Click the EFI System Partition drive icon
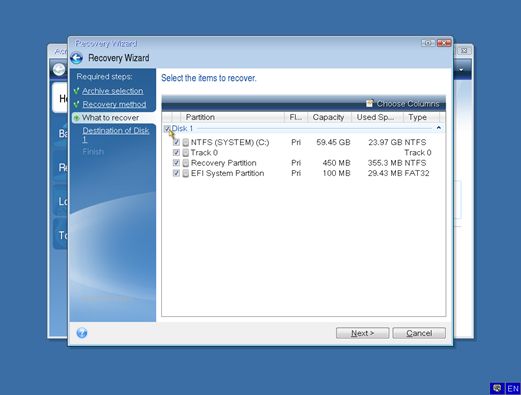 [x=186, y=174]
